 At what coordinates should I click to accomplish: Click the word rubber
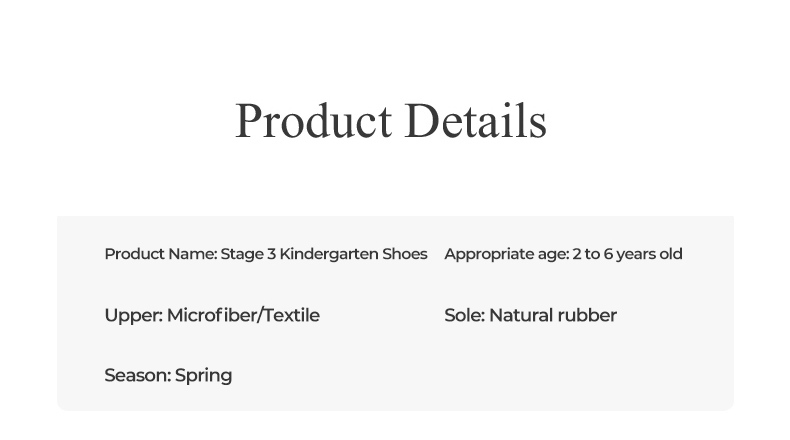tap(587, 315)
